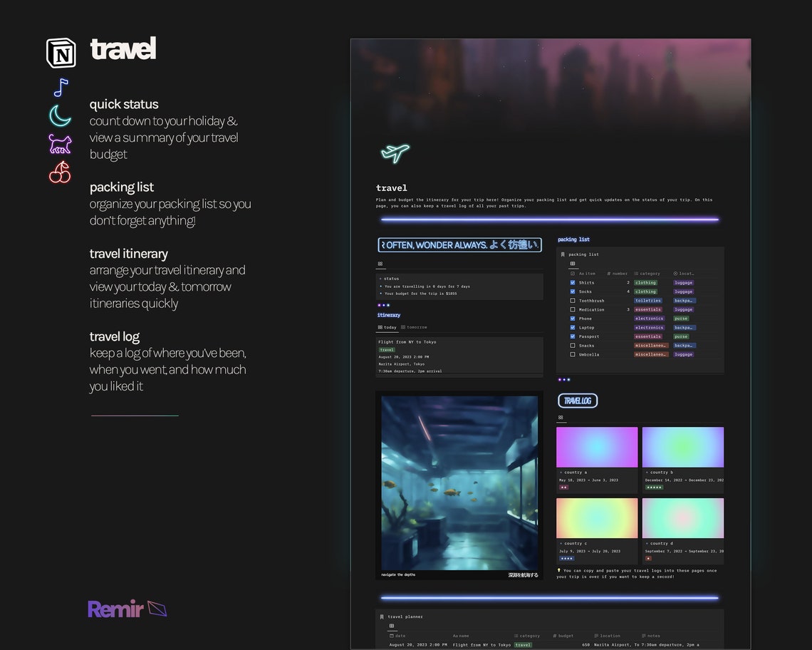Click the neon music note icon

(x=61, y=88)
